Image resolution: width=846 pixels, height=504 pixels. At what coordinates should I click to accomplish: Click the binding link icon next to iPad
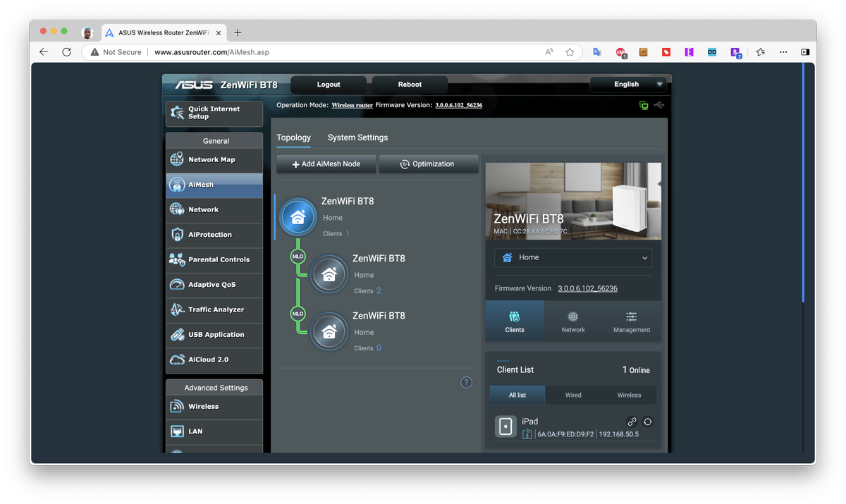(632, 421)
